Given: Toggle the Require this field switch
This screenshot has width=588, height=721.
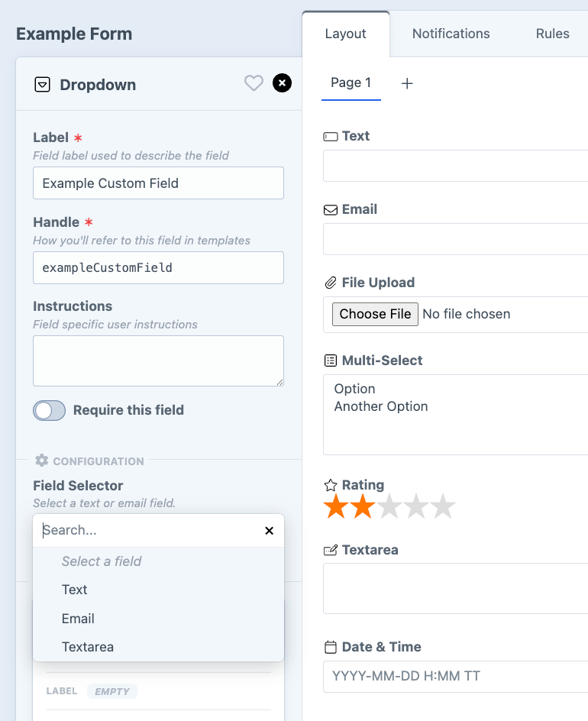Looking at the screenshot, I should click(49, 410).
